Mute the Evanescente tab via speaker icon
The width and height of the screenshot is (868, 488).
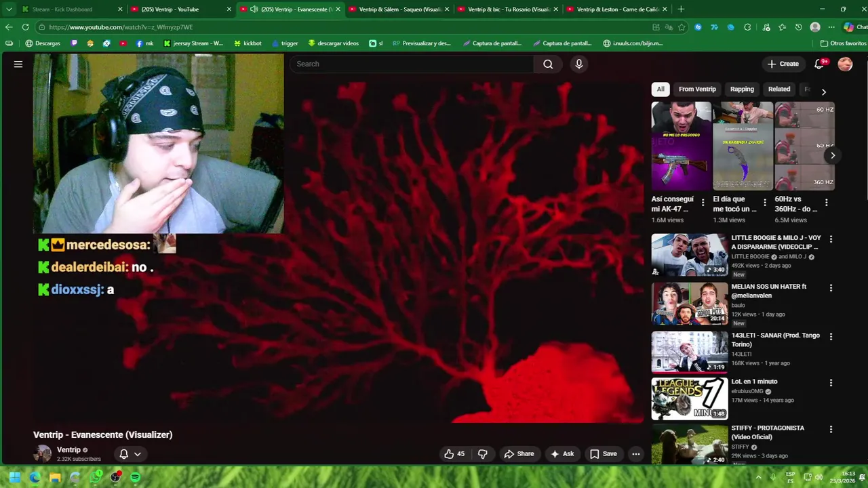254,9
